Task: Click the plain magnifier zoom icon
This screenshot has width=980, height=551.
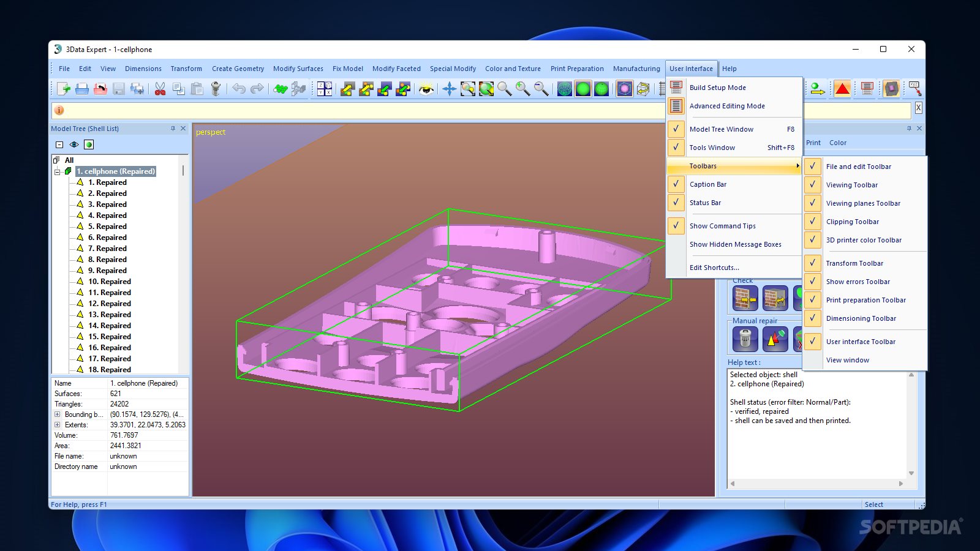Action: 505,89
